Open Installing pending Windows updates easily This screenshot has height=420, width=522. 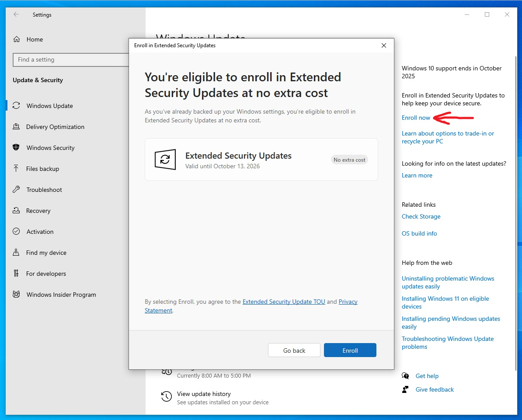click(451, 323)
